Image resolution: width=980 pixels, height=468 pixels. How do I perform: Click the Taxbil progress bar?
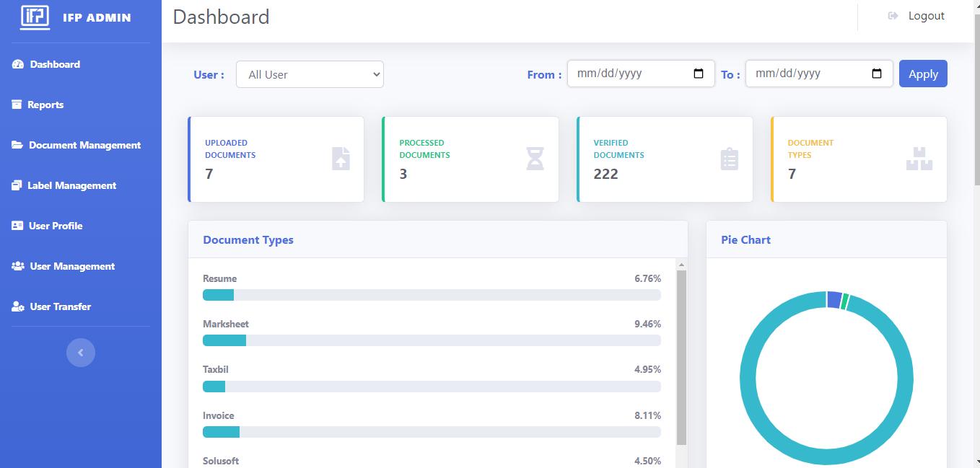(432, 387)
